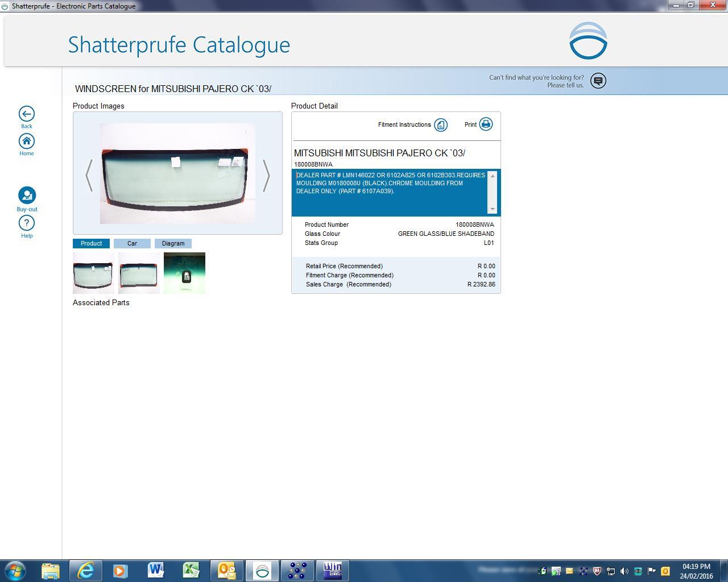Image resolution: width=728 pixels, height=582 pixels.
Task: Open Microsoft Excel from the taskbar
Action: [x=191, y=570]
